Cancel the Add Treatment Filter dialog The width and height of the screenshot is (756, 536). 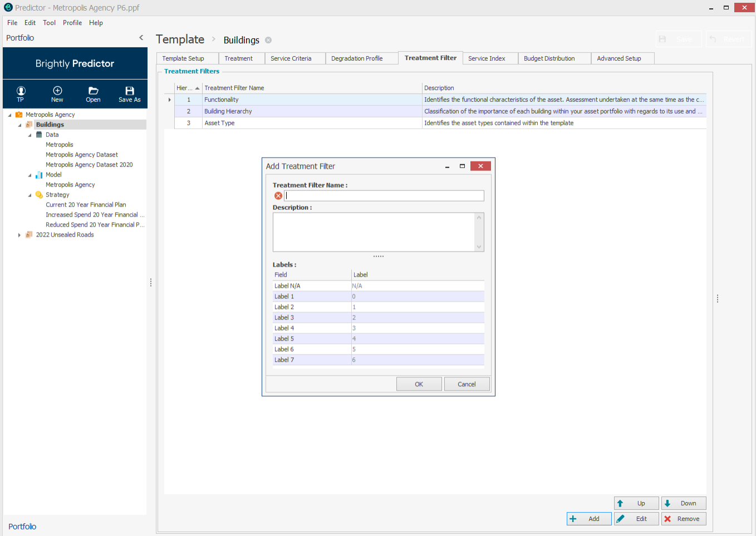point(467,384)
